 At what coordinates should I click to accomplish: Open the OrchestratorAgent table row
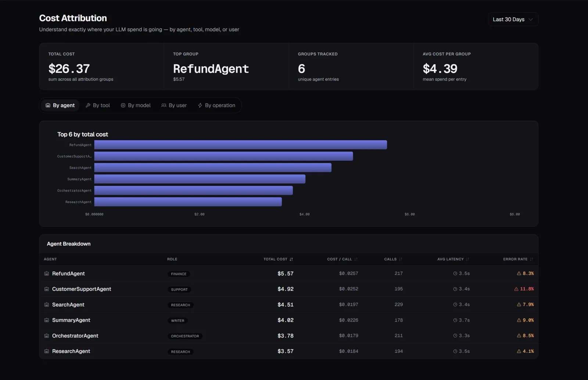click(288, 336)
